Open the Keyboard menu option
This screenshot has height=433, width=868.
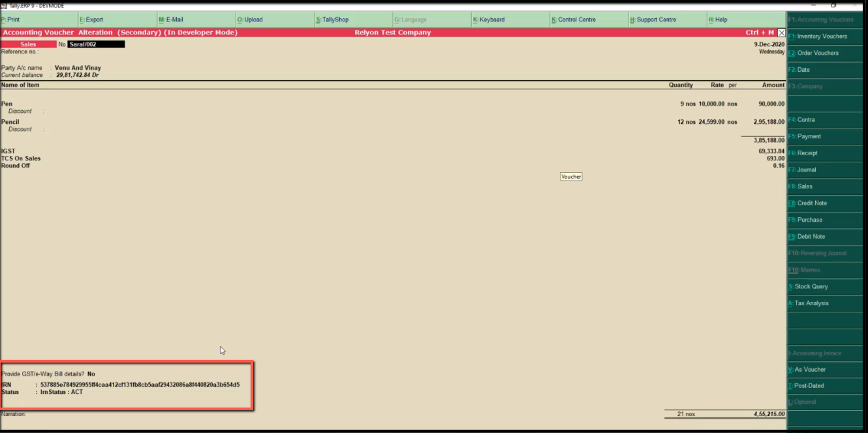pos(510,20)
